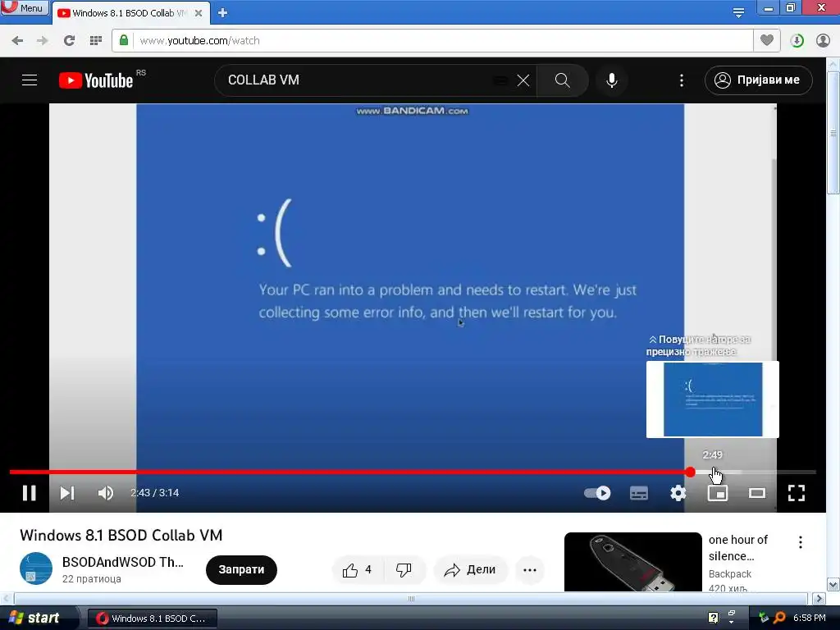Open the Opera tab menu icon
The image size is (840, 630).
[x=738, y=12]
